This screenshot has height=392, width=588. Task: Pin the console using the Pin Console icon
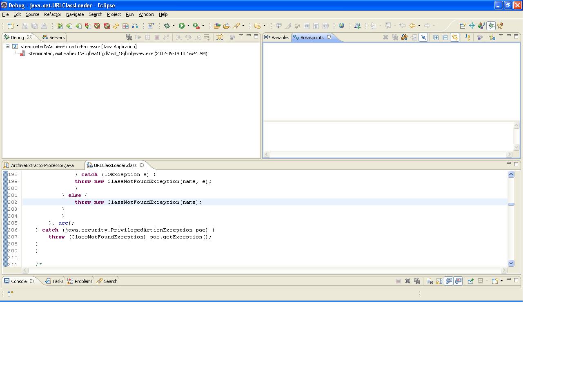click(470, 281)
